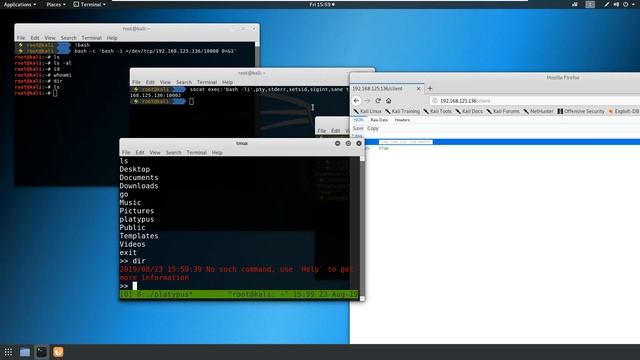640x360 pixels.
Task: Open the Terminal icon in the dock
Action: [41, 352]
